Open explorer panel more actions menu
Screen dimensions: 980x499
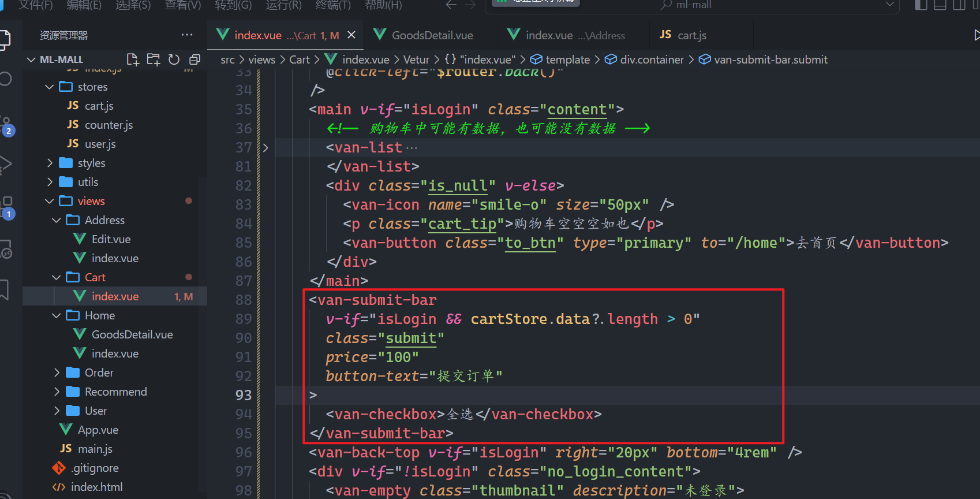[x=187, y=35]
